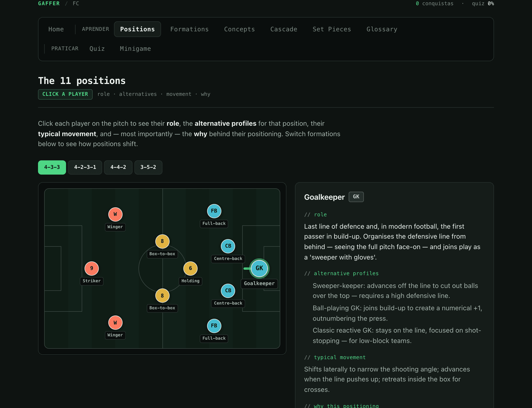Viewport: 532px width, 408px height.
Task: Click the 'Sweeper-keeper' alternative profile text
Action: tap(395, 291)
